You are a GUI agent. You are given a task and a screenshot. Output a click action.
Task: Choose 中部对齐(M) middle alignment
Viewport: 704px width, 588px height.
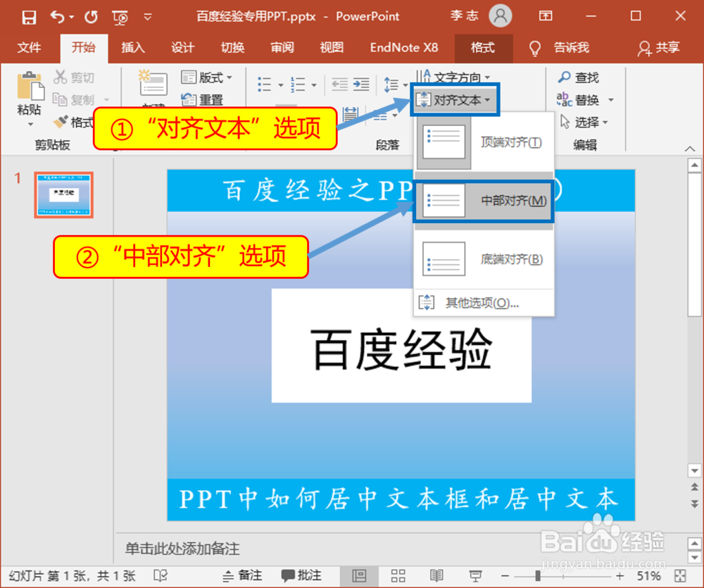coord(484,201)
